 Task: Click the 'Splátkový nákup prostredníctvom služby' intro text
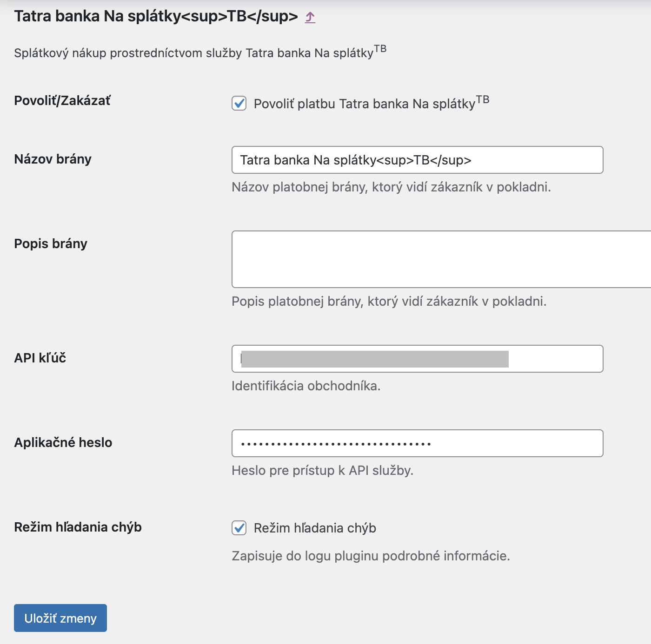click(200, 52)
